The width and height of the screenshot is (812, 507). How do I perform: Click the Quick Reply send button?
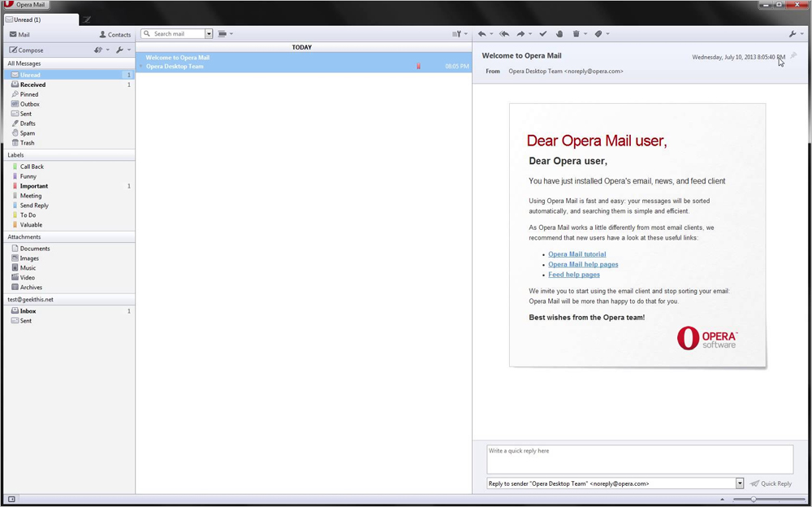point(771,483)
